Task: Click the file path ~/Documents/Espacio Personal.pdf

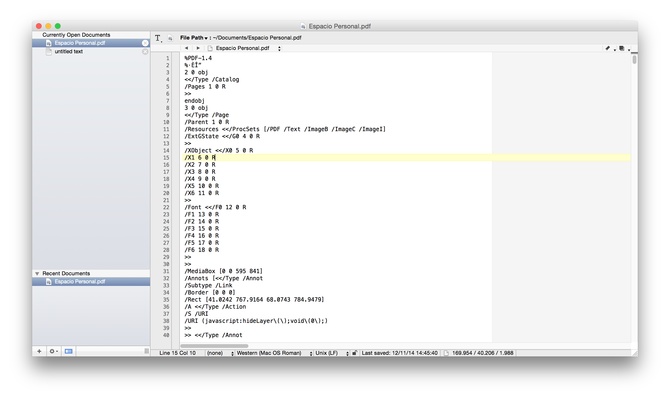Action: pos(257,38)
